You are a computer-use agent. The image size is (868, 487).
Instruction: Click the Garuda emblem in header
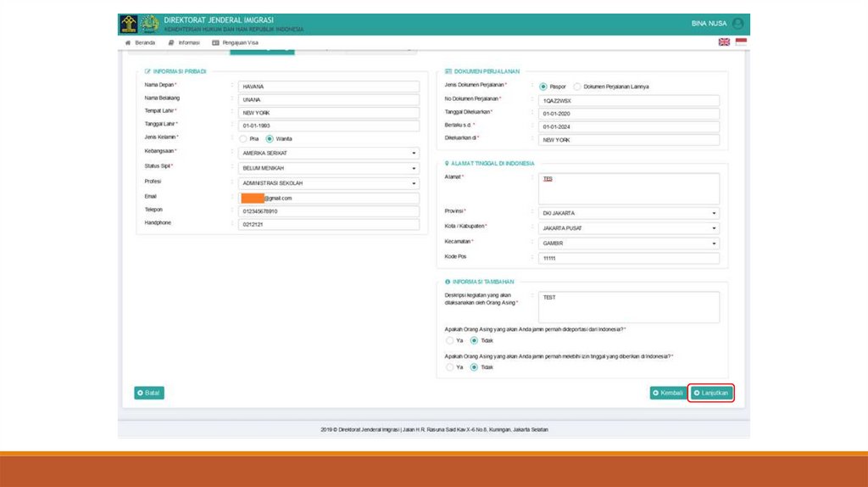coord(149,24)
